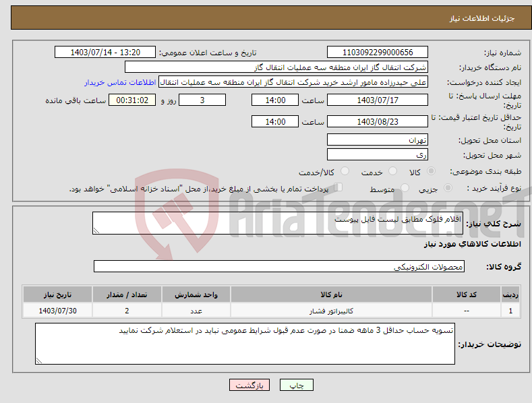Click the جزئیات اطلاعات نیاز page header
Image resolution: width=532 pixels, height=403 pixels.
point(482,18)
